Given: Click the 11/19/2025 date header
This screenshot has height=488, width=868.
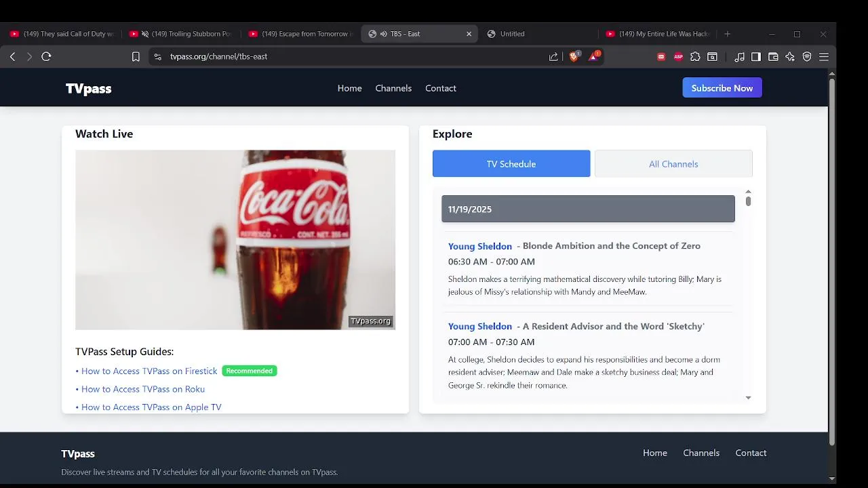Looking at the screenshot, I should [588, 209].
